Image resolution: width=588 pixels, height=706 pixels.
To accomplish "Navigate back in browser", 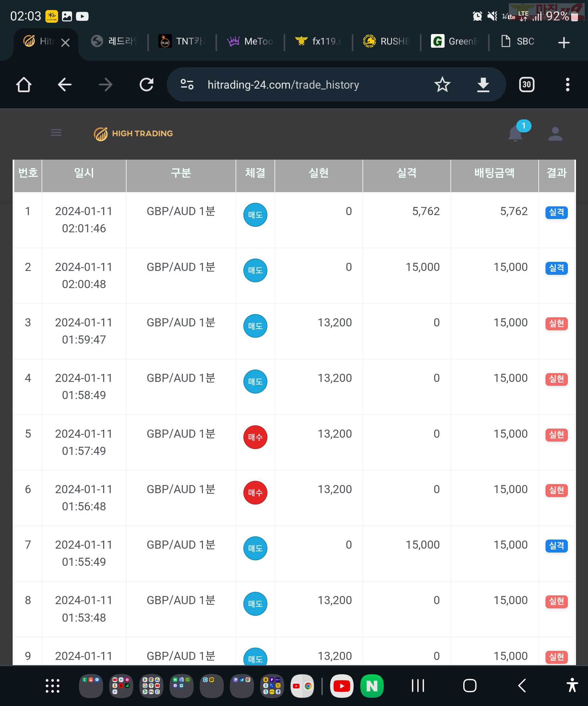I will (x=65, y=85).
